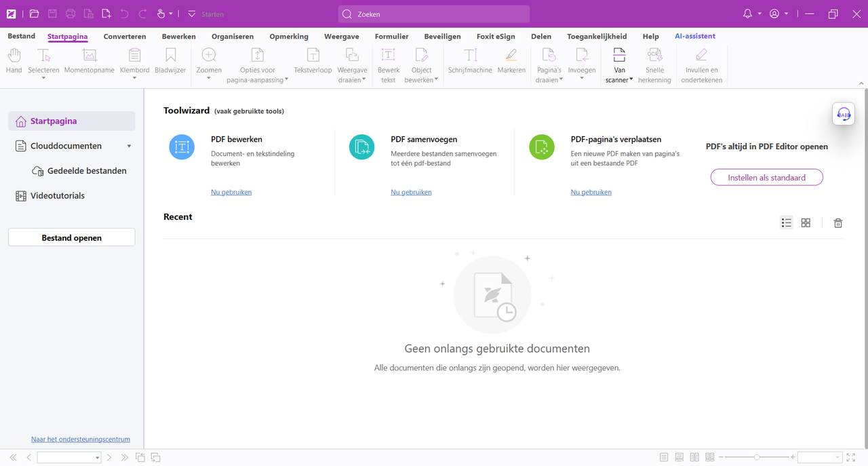
Task: Open Naar het ondersteuningscentrum link
Action: point(81,440)
